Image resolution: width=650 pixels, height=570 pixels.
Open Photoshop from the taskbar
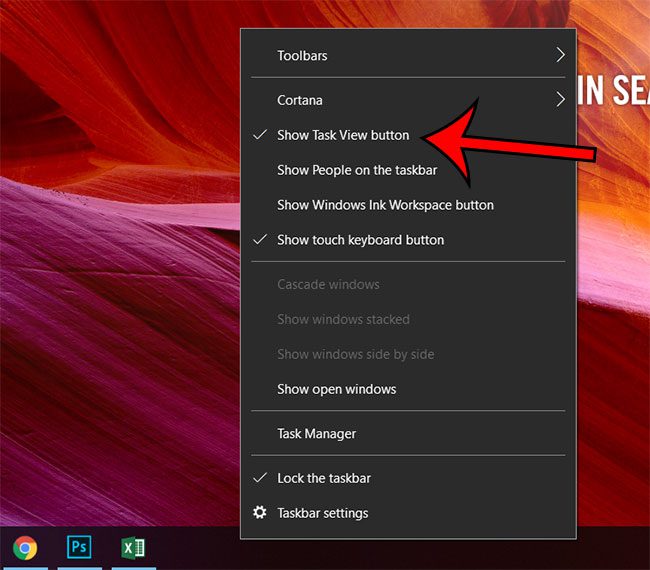[79, 547]
